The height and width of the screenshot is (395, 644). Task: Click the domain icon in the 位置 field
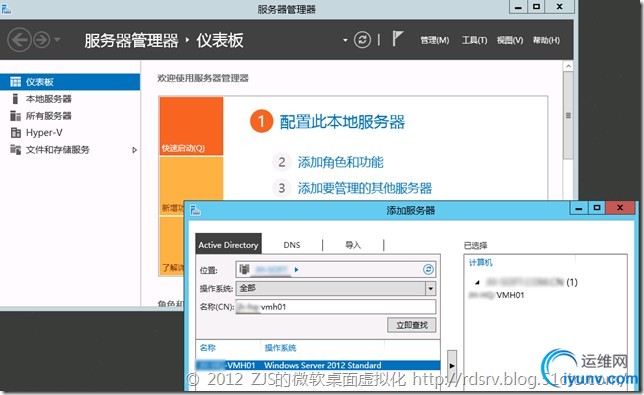click(x=244, y=269)
